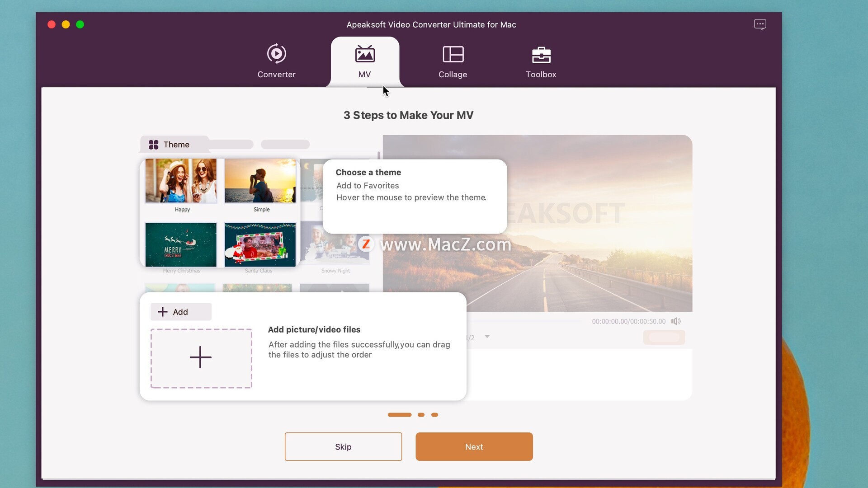
Task: Click the time readout 00:00:00.00/00:00:50.00
Action: [x=629, y=321]
